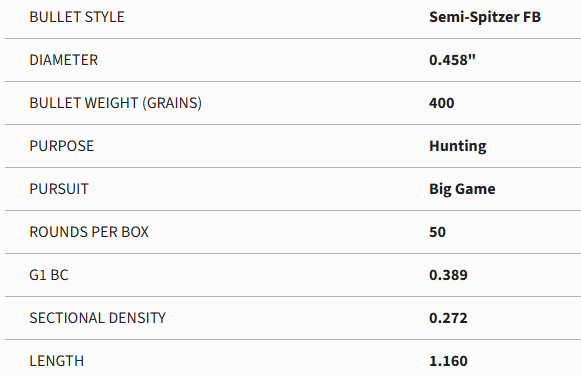Click the G1 BC label

pos(49,275)
